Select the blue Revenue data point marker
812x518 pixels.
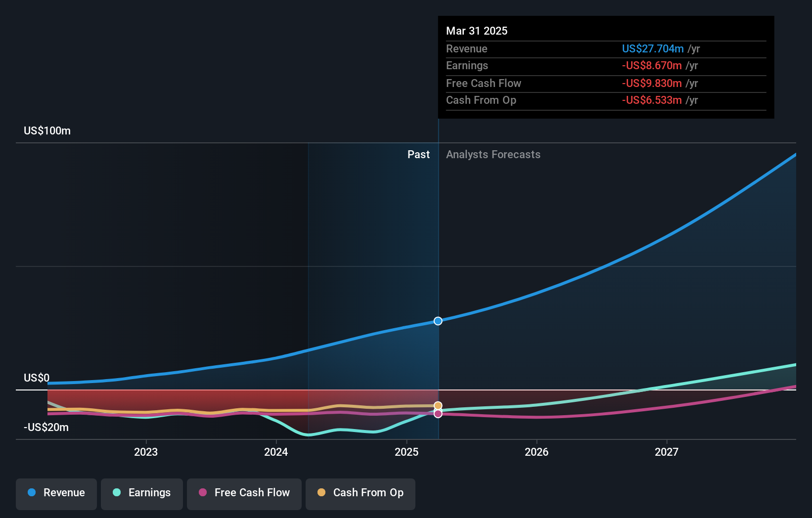[x=438, y=321]
